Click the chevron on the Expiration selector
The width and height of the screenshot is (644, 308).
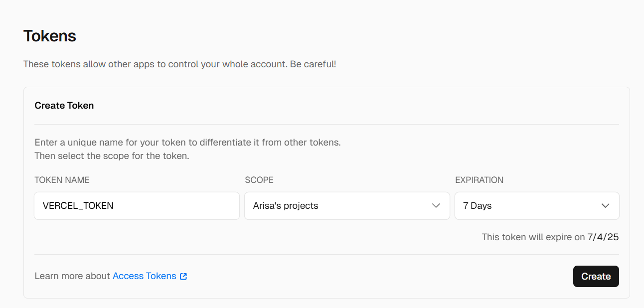(x=606, y=205)
